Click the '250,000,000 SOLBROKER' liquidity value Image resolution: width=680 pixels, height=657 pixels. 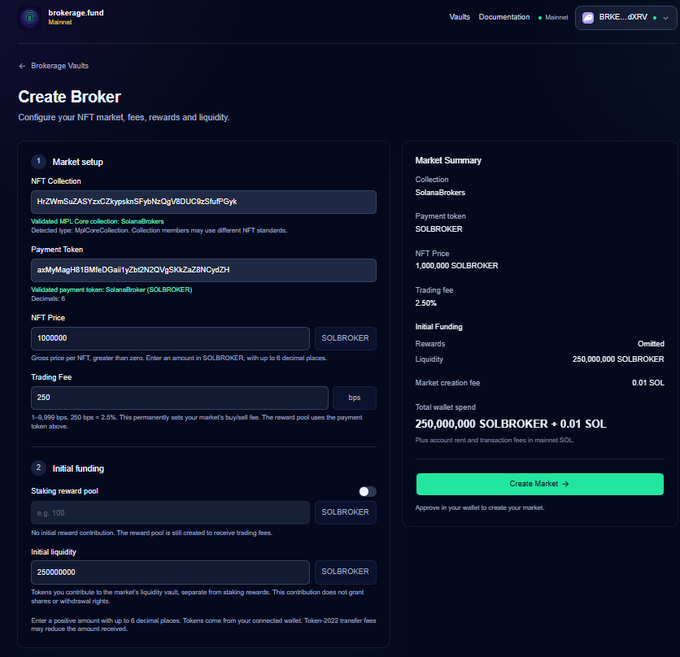coord(618,360)
